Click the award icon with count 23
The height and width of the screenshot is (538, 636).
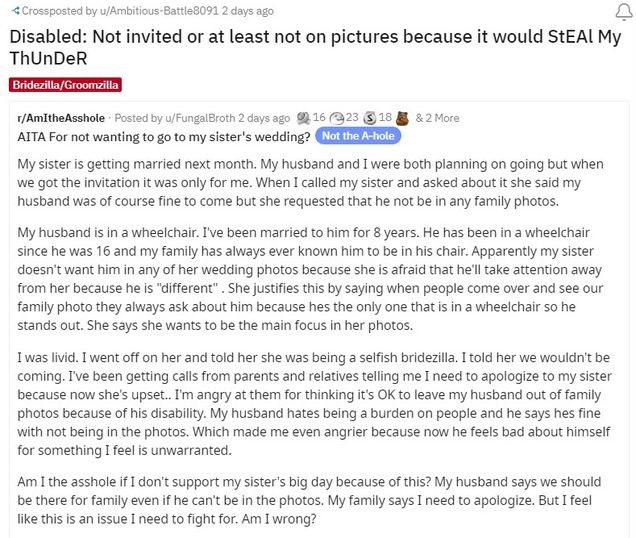click(336, 118)
